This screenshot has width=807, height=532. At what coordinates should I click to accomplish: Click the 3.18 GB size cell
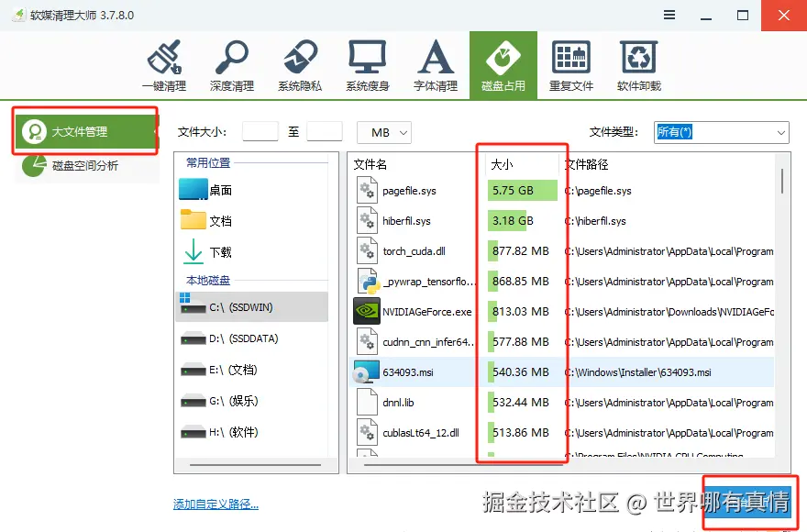pos(523,220)
